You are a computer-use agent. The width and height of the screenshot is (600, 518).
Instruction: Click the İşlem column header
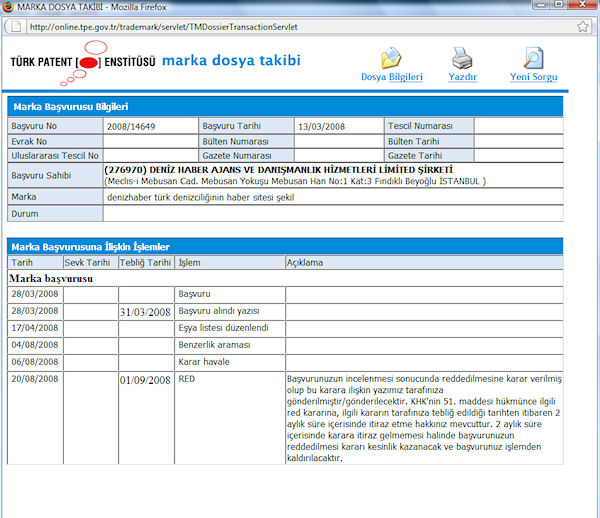189,262
